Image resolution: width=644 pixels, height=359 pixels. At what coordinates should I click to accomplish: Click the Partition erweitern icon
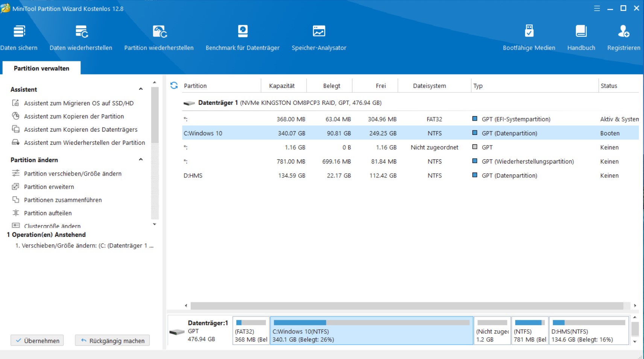click(x=15, y=186)
